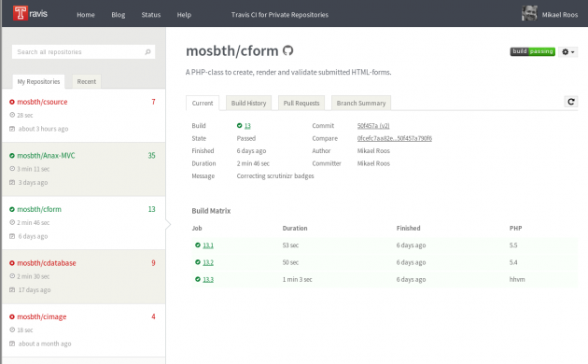Open Travis CI for Private Repositories link
The width and height of the screenshot is (588, 364).
(280, 15)
